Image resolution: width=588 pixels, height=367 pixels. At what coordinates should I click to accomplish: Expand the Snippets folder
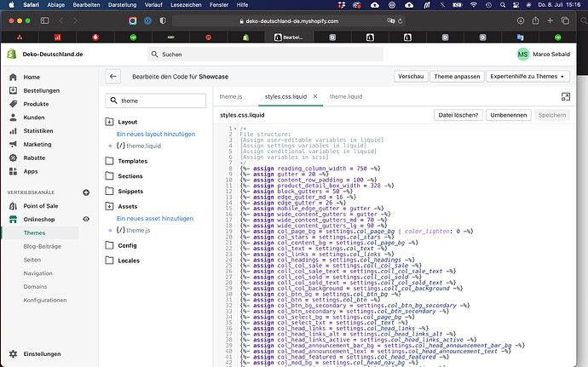click(x=109, y=191)
